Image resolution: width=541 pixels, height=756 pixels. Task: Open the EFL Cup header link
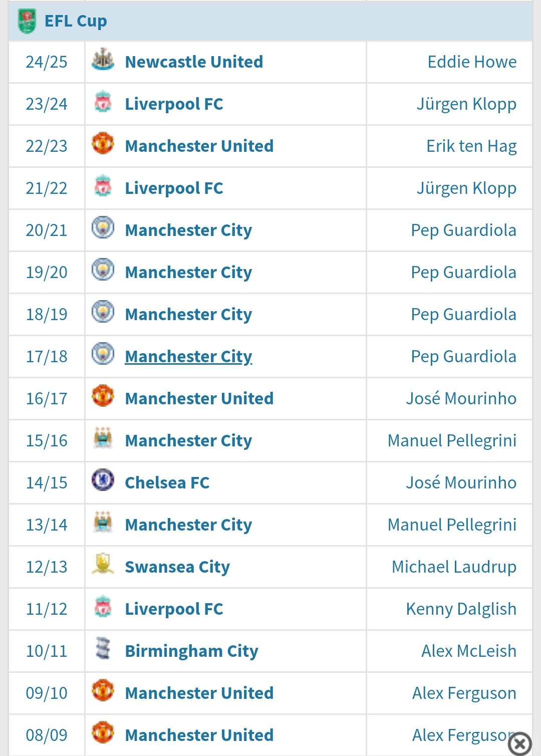(x=76, y=21)
